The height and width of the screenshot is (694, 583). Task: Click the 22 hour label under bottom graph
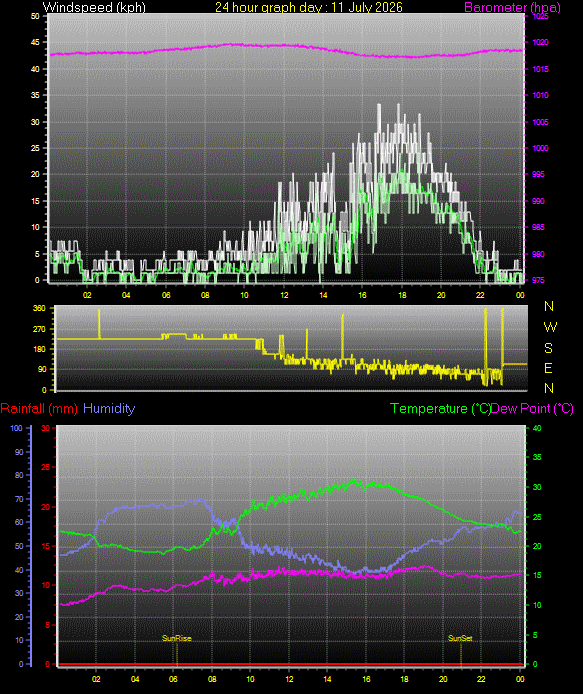(x=481, y=679)
